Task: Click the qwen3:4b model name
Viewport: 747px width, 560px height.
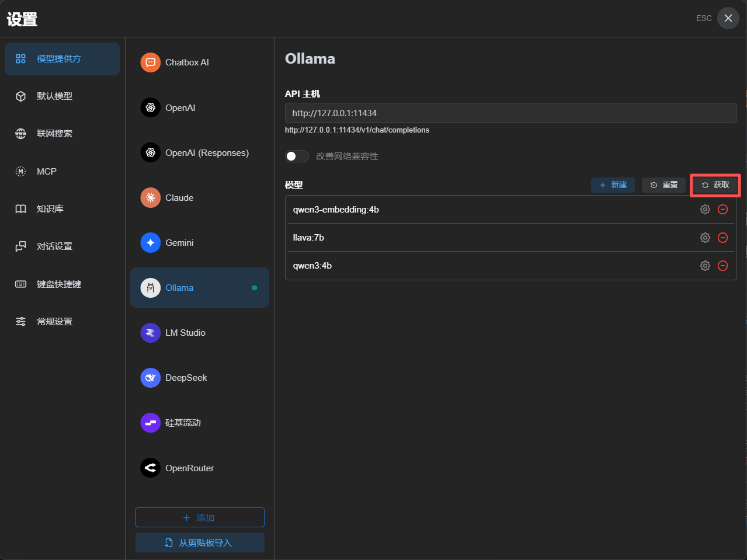Action: (312, 266)
